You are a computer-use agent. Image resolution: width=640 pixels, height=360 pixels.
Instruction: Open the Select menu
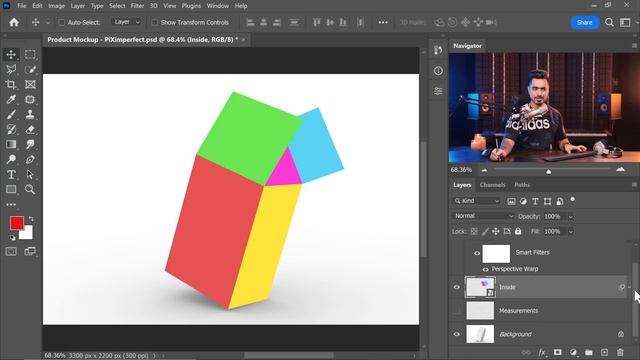point(117,6)
